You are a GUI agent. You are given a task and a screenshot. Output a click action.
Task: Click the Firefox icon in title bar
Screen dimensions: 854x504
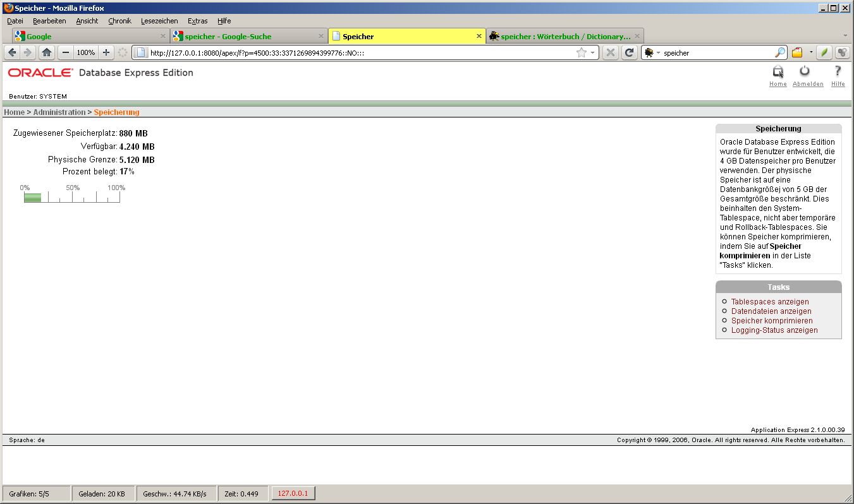point(8,8)
